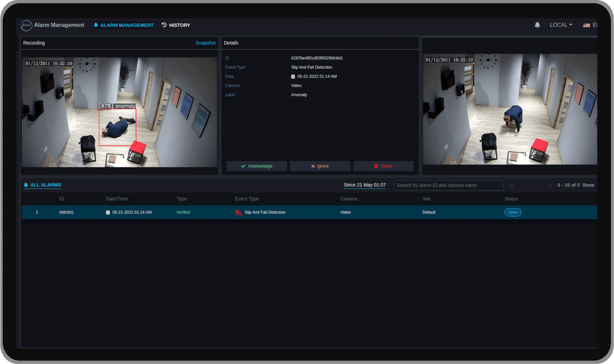Click the notifications bell icon

[x=537, y=25]
